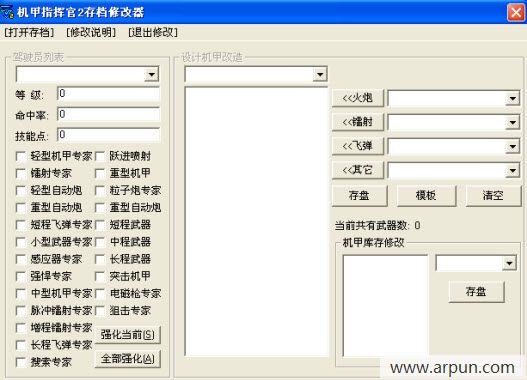Click the 模板 template button
Viewport: 527px width, 380px height.
point(426,196)
